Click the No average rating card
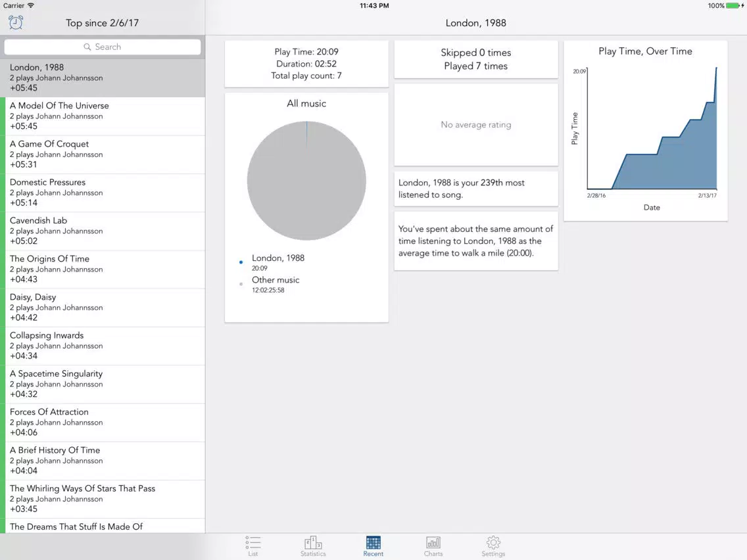The width and height of the screenshot is (747, 560). tap(476, 125)
